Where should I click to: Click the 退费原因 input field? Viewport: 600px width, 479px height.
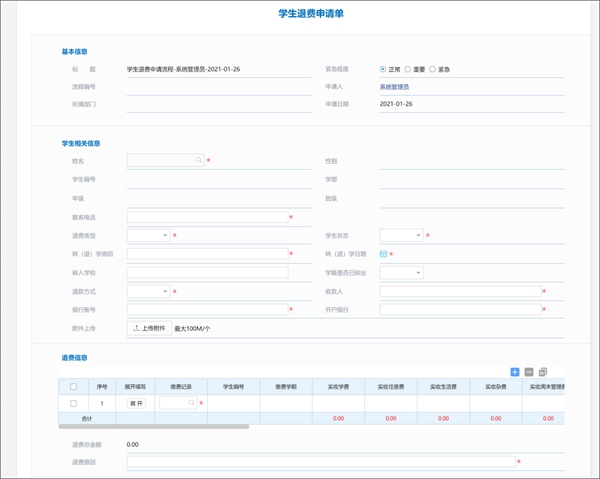pos(321,462)
